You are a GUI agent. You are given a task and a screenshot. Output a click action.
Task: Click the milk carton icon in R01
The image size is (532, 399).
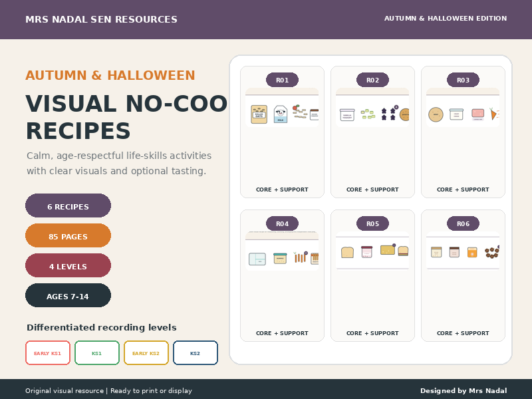coord(281,114)
